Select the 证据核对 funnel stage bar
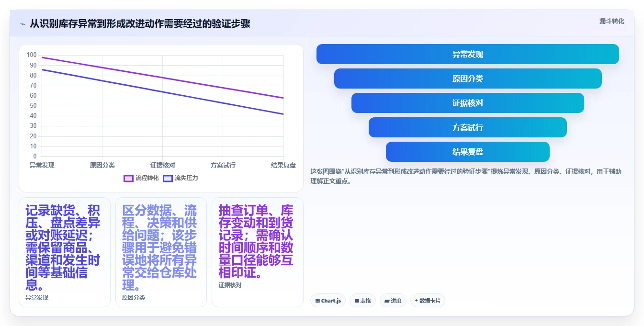The height and width of the screenshot is (326, 644). [x=467, y=103]
